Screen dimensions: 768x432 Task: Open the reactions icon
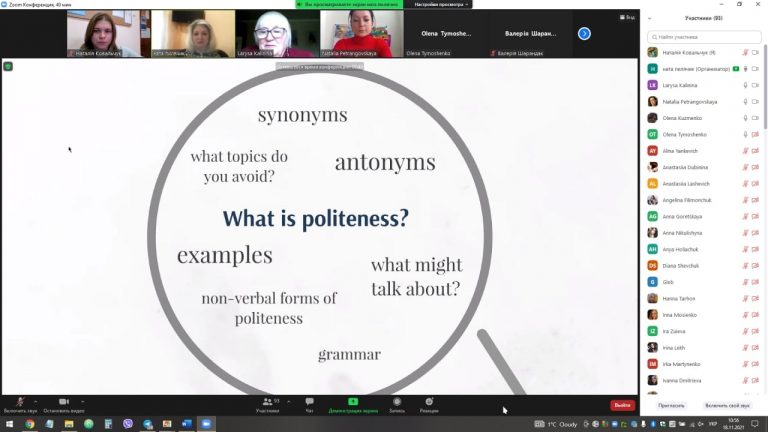[429, 402]
